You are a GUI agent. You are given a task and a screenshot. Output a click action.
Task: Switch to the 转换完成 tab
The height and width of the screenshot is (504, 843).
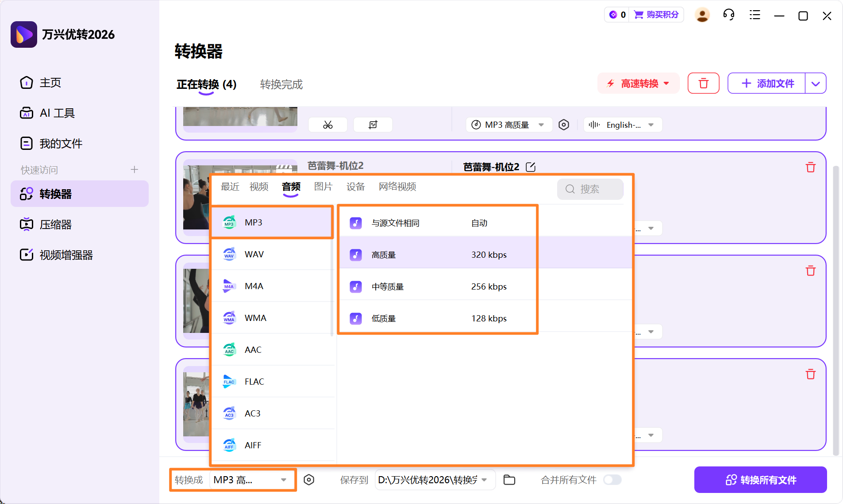pyautogui.click(x=281, y=84)
